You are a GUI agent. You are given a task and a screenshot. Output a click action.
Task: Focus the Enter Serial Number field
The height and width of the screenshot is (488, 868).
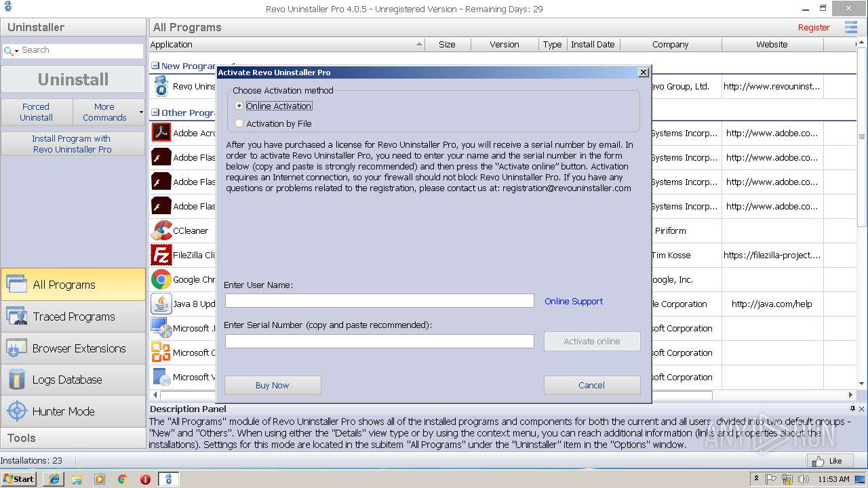coord(379,341)
